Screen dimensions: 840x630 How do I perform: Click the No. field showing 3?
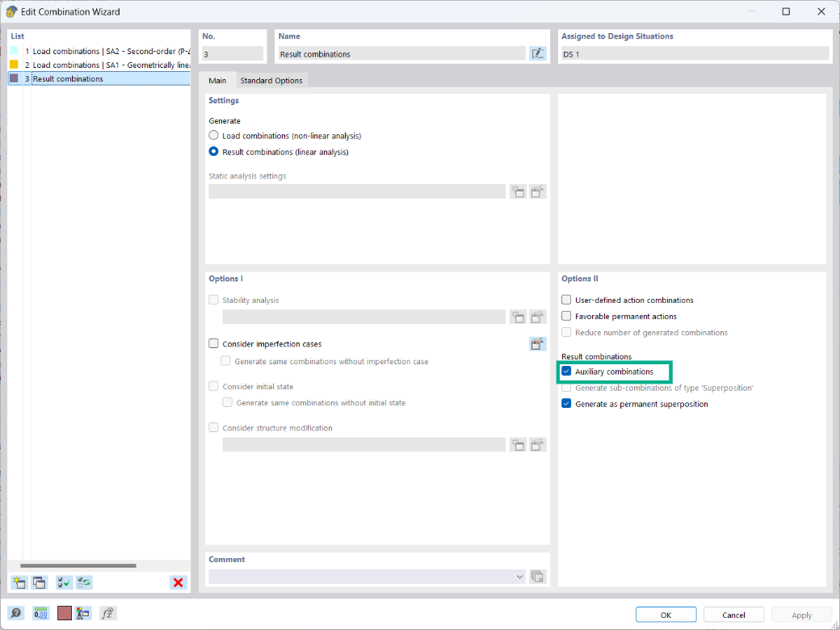pyautogui.click(x=233, y=53)
